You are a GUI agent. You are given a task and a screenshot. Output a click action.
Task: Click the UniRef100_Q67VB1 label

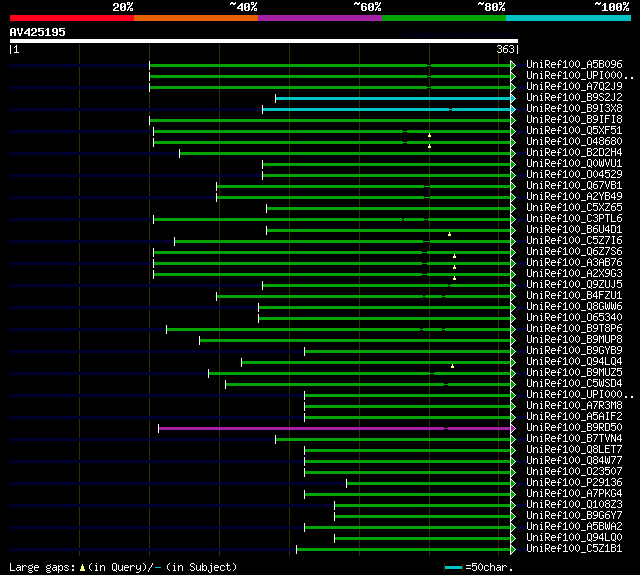574,186
